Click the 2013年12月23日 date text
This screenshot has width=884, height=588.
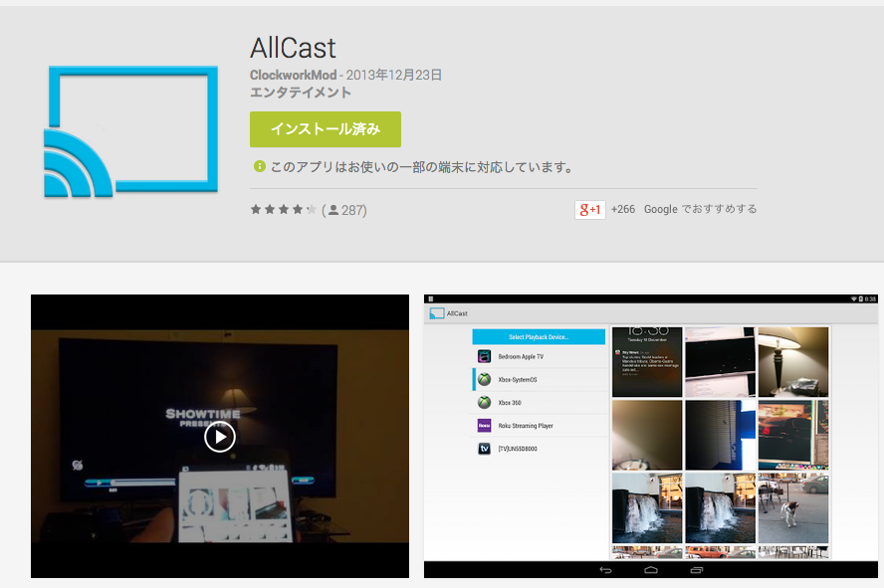393,75
